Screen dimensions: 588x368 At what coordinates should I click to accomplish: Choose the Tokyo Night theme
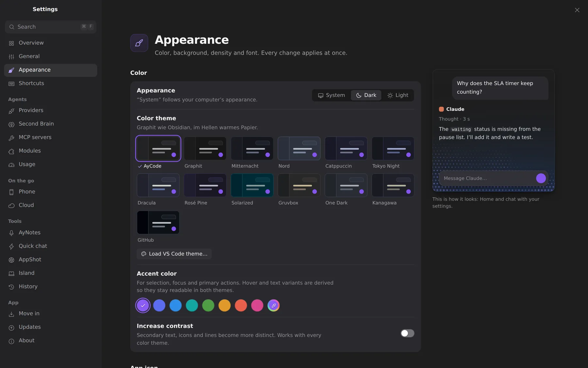pyautogui.click(x=393, y=149)
